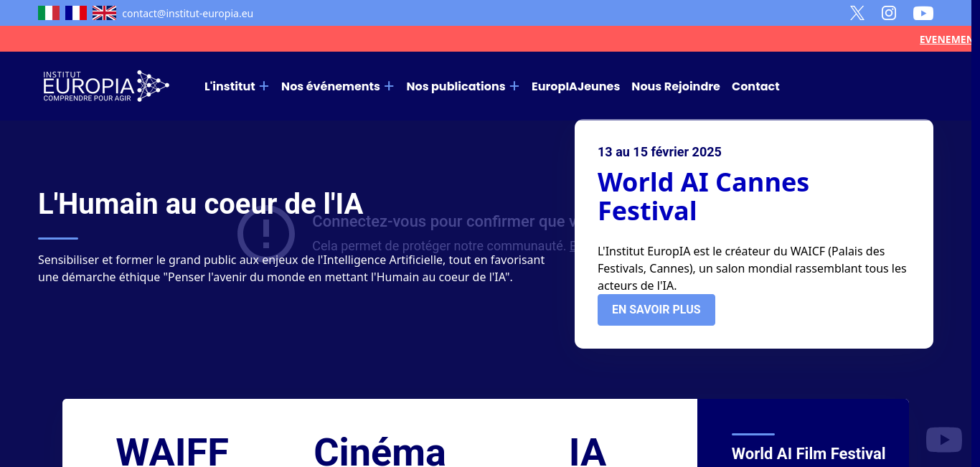Click the L'Humain au coeur de l'IA heading
Image resolution: width=980 pixels, height=467 pixels.
(x=201, y=204)
